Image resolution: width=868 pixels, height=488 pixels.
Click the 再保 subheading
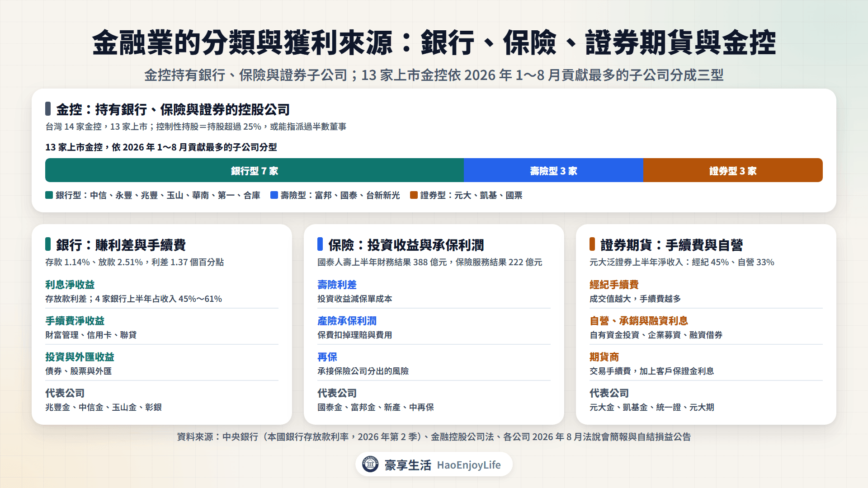[x=327, y=357]
